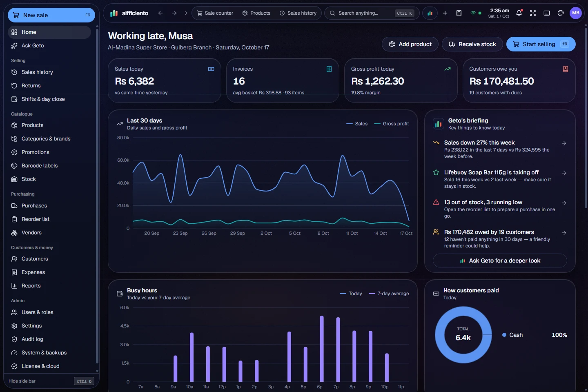Switch to the Sale counter tab
The image size is (588, 392).
215,13
